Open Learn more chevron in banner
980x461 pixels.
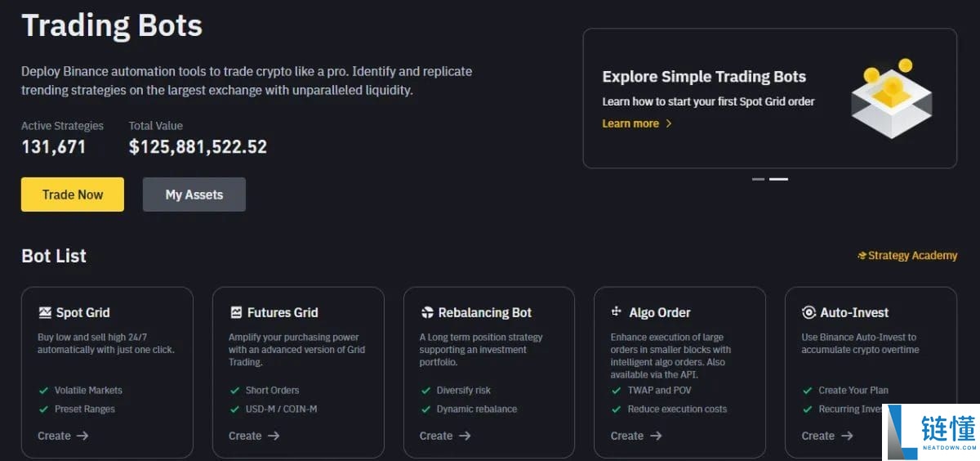click(x=669, y=123)
